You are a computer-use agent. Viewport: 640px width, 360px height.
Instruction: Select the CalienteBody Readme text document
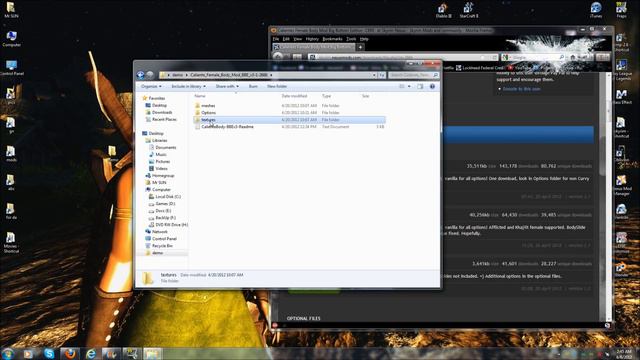pyautogui.click(x=227, y=127)
